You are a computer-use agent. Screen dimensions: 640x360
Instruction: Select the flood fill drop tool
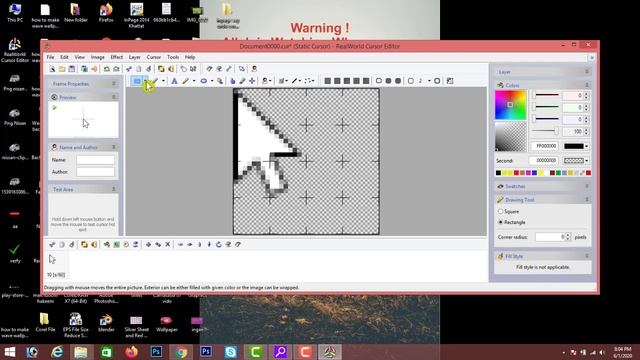(233, 81)
